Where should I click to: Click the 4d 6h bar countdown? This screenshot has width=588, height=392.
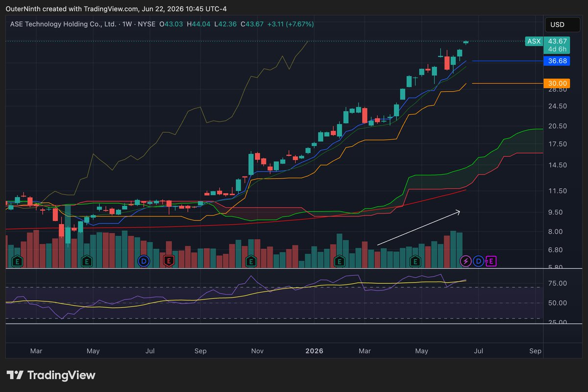(558, 49)
